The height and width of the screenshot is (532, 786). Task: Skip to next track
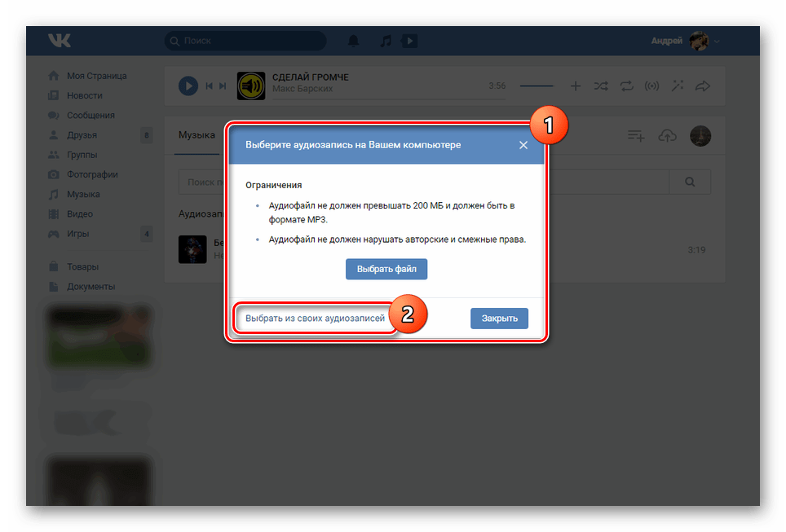pyautogui.click(x=223, y=86)
